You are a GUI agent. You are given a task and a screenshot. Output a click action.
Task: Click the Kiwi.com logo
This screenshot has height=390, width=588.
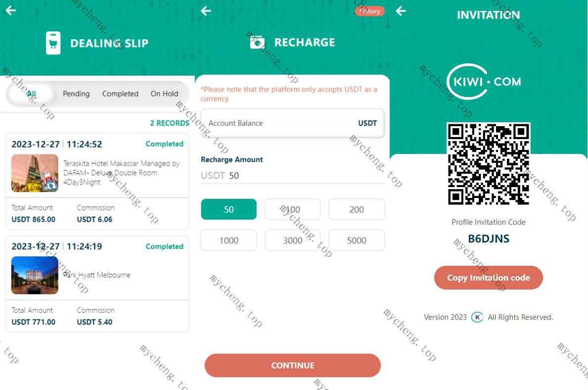tap(484, 82)
